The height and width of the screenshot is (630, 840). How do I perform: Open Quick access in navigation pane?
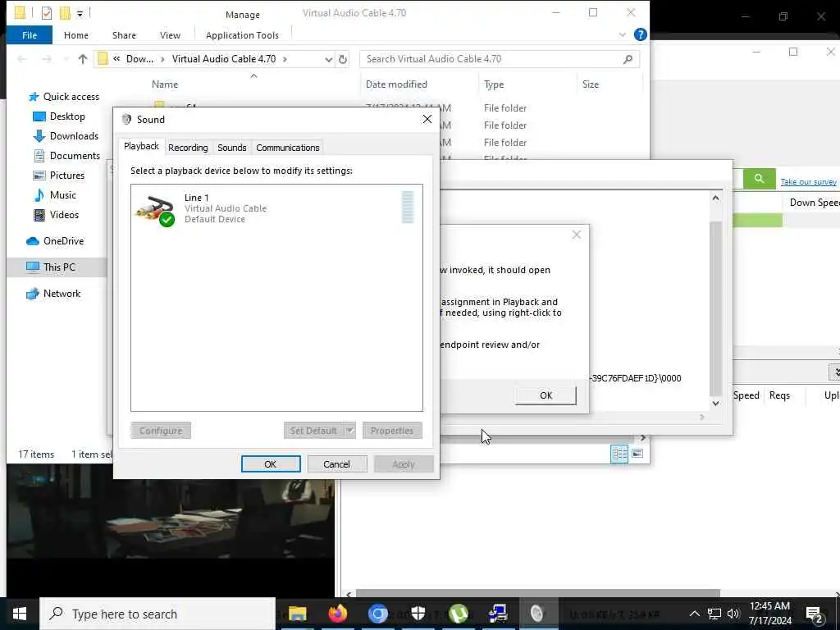point(64,97)
